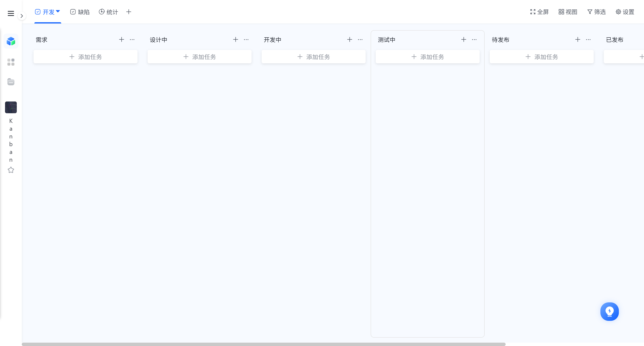Open more options for 待发布 column

click(588, 39)
